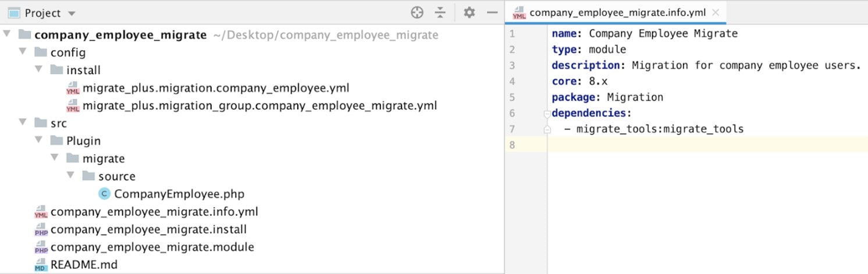Click the class icon beside CompanyEmployee.php
868x274 pixels.
[x=105, y=194]
